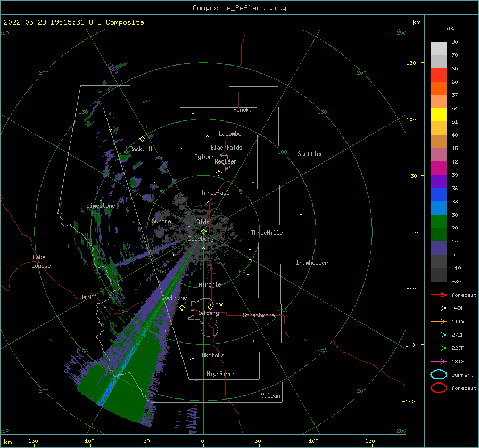Viewport: 479px width, 448px height.
Task: Click the Sundre label
Action: click(x=161, y=221)
